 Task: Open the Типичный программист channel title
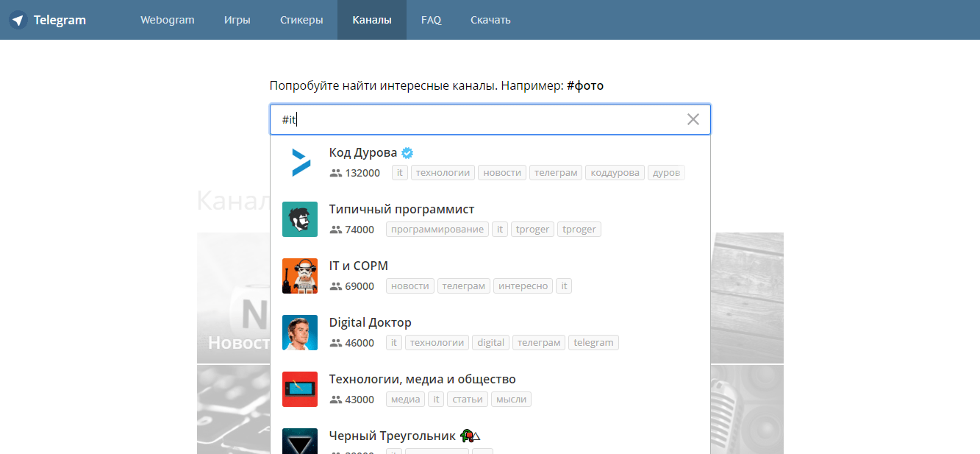[x=401, y=210]
